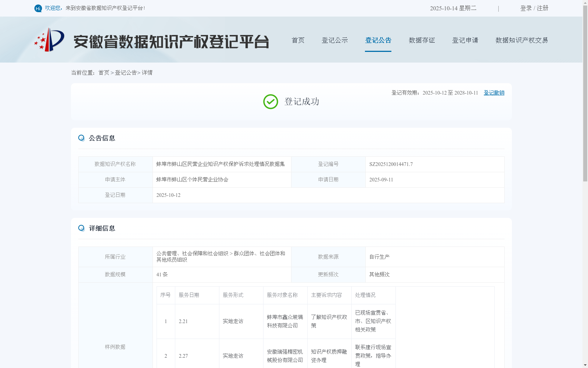
Task: Go to 首页 in breadcrumb
Action: tap(104, 73)
